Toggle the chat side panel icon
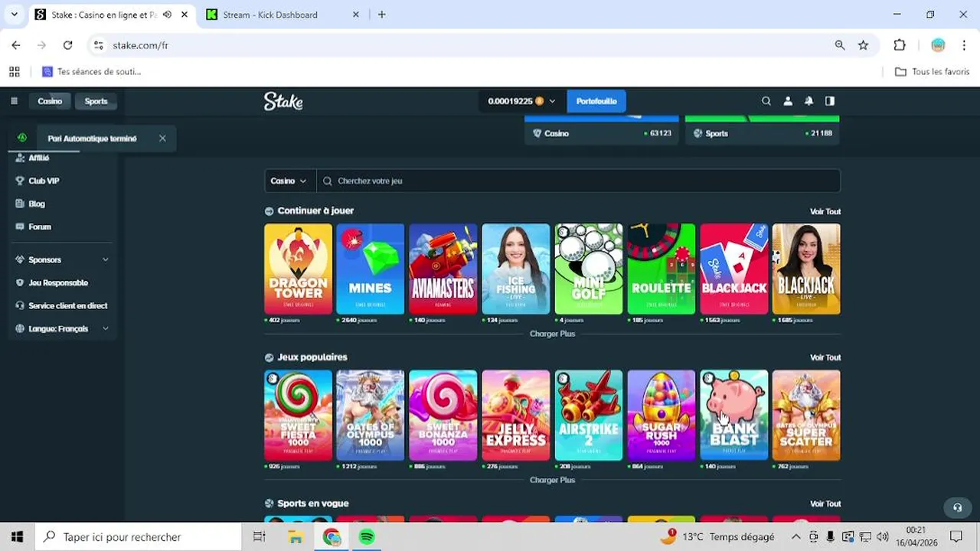980x551 pixels. 830,101
